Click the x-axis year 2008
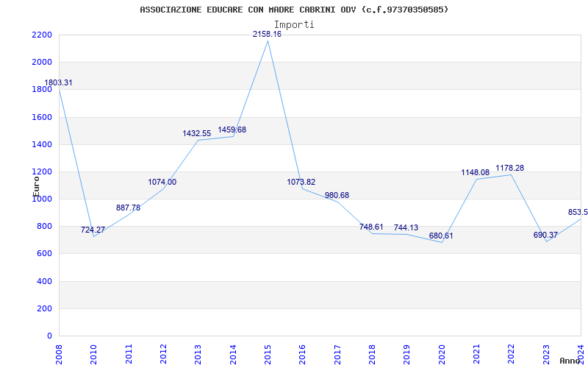588x368 pixels. (59, 354)
